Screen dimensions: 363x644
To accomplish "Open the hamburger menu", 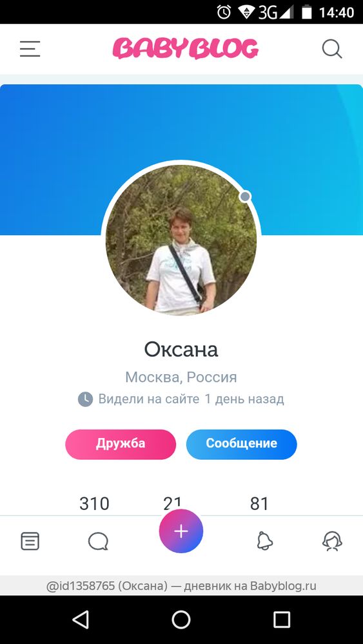I will [30, 49].
